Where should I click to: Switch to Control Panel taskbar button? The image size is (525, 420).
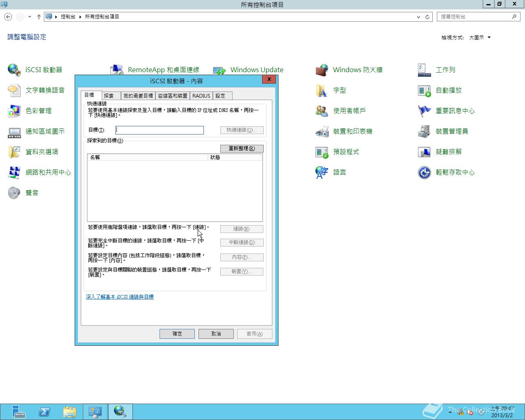coord(95,411)
